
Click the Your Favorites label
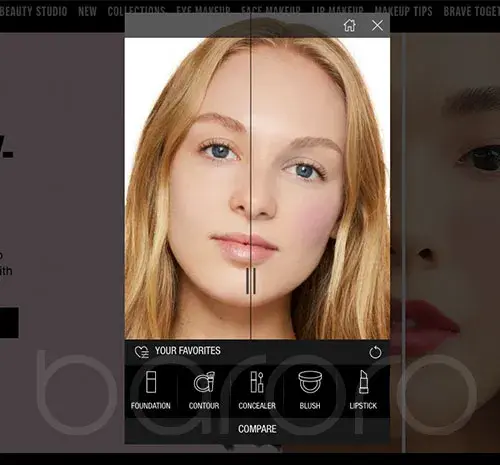pos(188,351)
